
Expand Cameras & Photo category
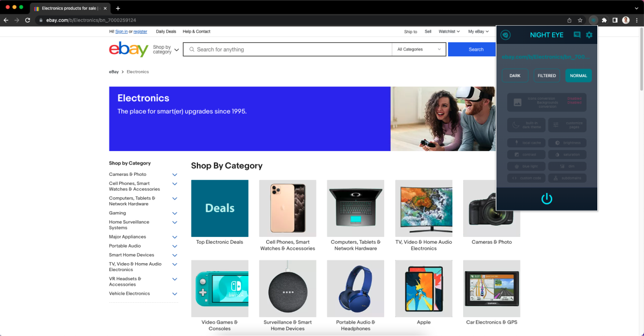pyautogui.click(x=174, y=175)
